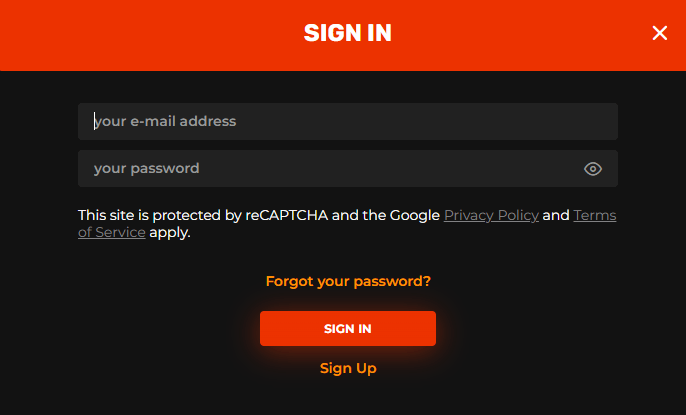Screen dimensions: 686x415
Task: Select the 'your password' placeholder text
Action: point(147,168)
